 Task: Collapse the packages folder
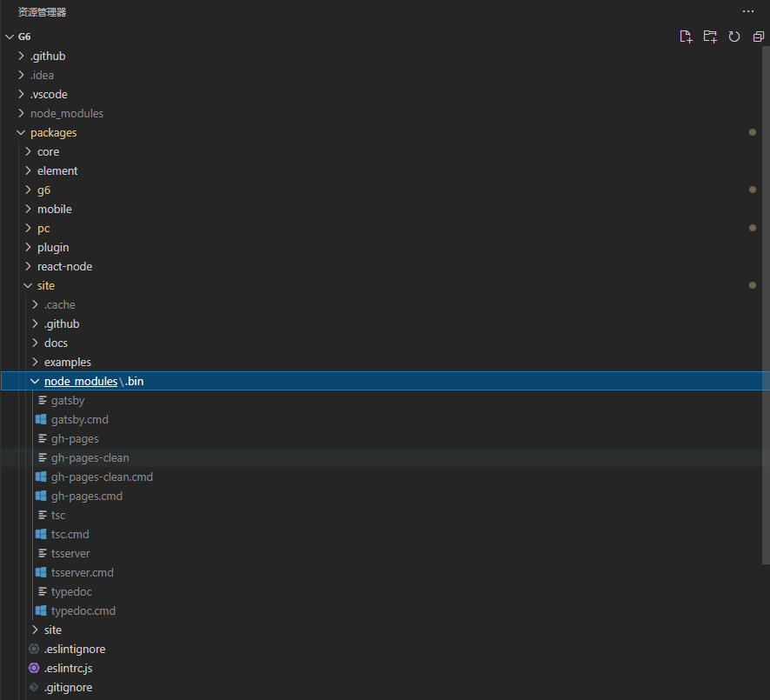point(21,133)
